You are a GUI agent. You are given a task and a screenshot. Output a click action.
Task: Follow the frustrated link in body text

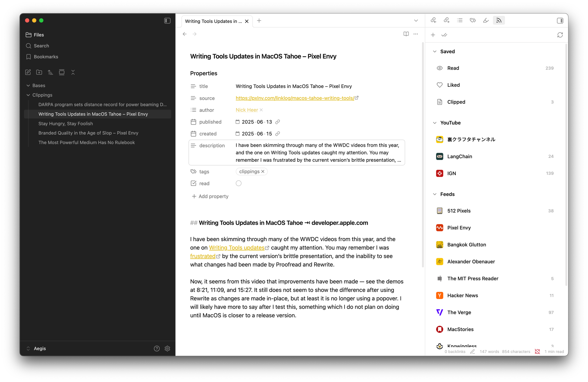(x=203, y=256)
